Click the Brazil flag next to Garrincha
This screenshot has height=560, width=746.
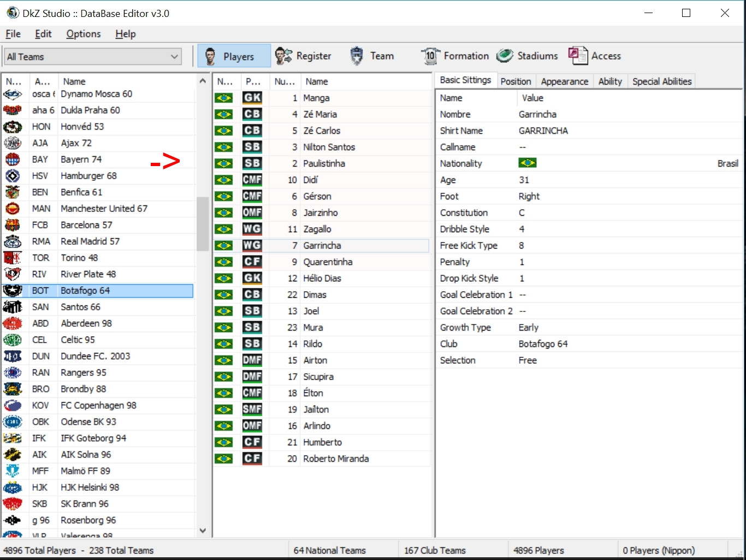coord(224,245)
